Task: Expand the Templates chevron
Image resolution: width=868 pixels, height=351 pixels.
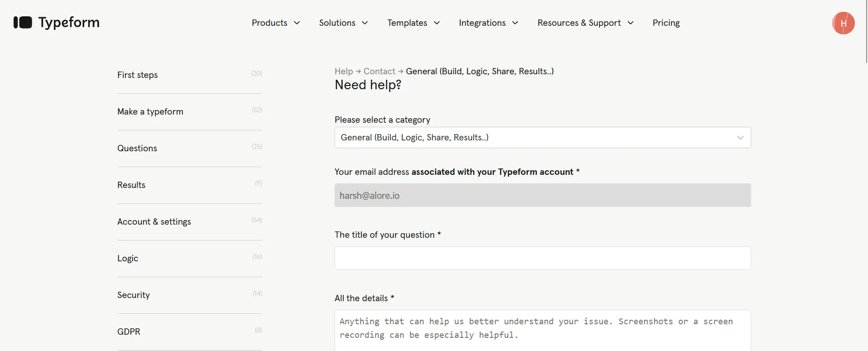Action: 437,23
